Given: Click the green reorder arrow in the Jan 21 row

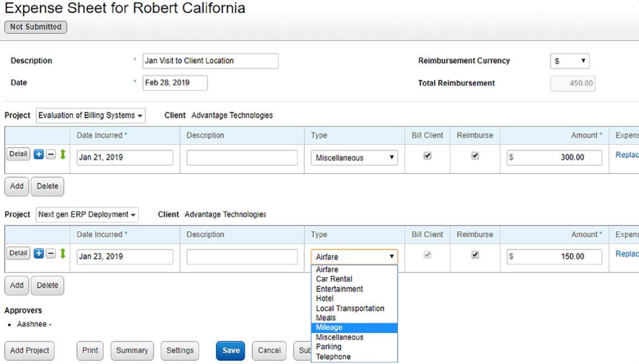Looking at the screenshot, I should (63, 155).
